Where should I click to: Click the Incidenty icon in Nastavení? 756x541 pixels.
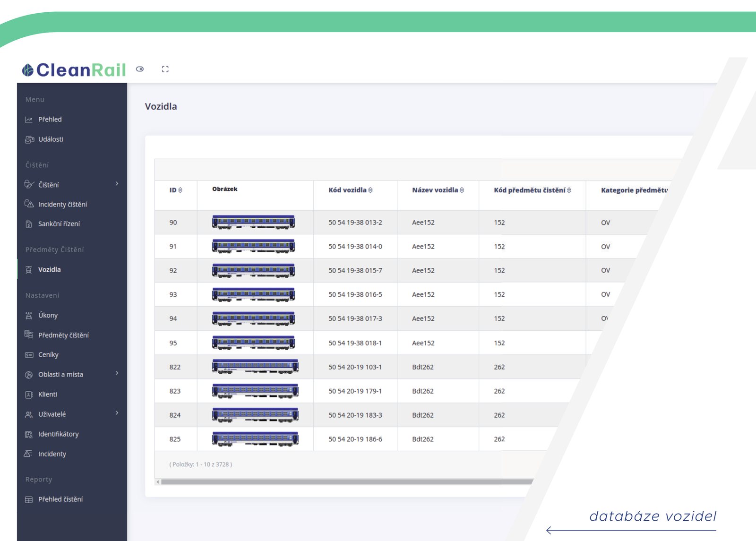(28, 454)
